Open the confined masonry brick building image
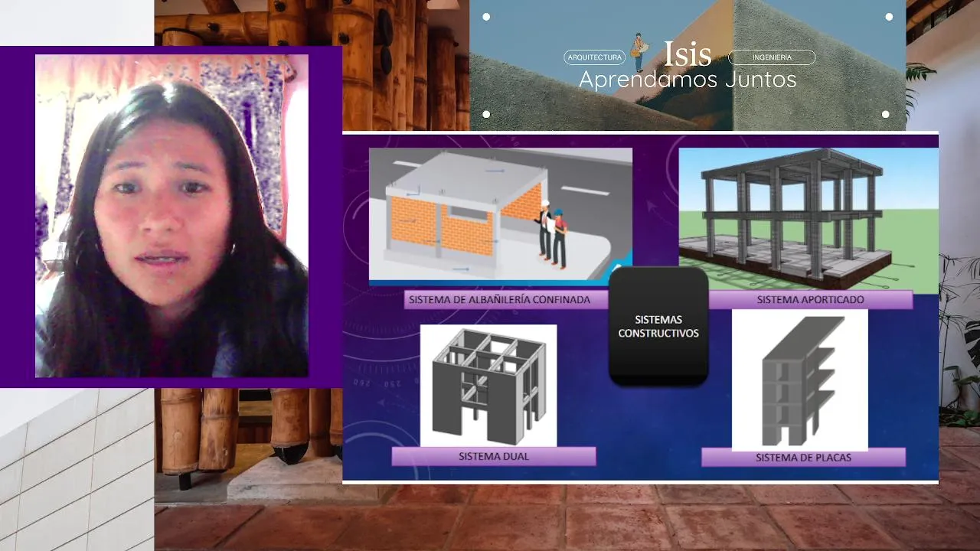 coord(501,217)
